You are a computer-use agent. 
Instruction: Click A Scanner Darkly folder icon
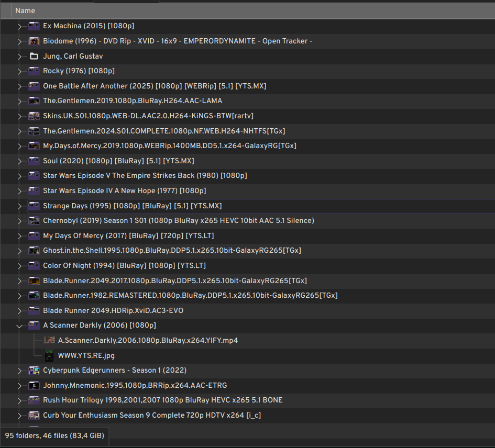click(x=34, y=326)
